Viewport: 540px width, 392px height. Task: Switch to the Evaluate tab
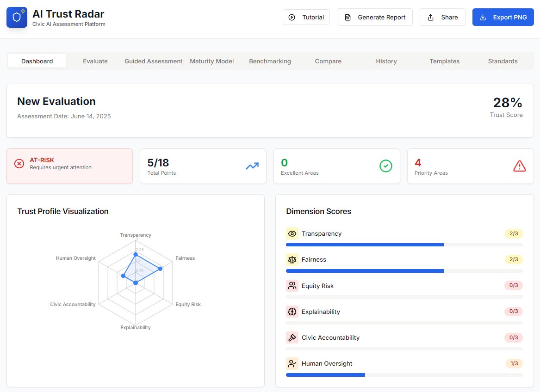coord(95,61)
